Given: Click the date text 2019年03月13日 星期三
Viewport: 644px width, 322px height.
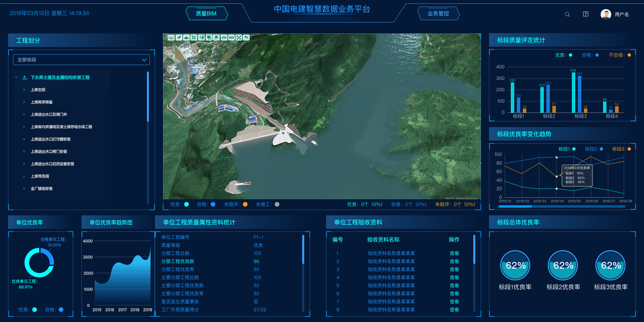Looking at the screenshot, I should click(38, 13).
